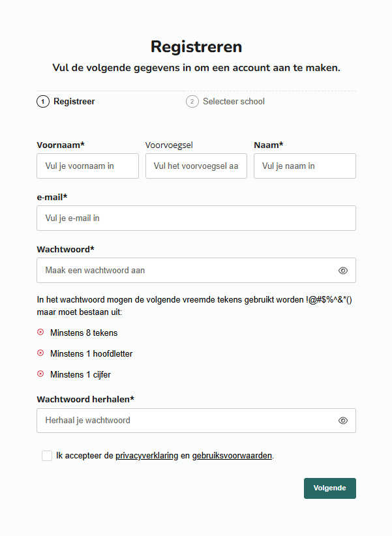
Task: Focus the Naam input field
Action: tap(305, 166)
